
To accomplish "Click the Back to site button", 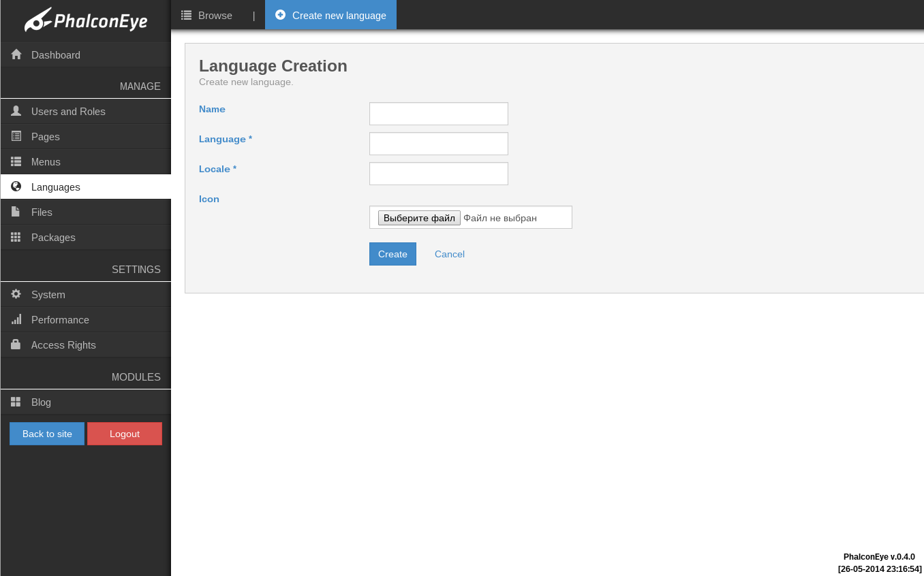I will [x=47, y=434].
